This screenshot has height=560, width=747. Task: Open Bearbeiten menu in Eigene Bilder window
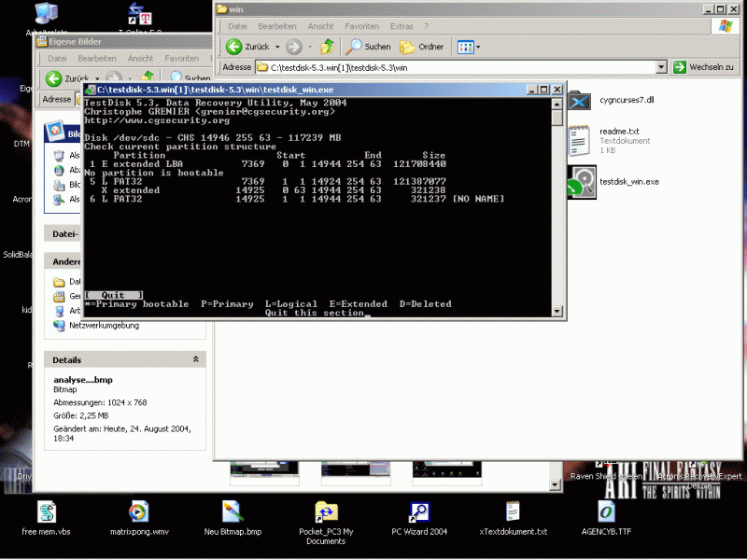tap(97, 58)
